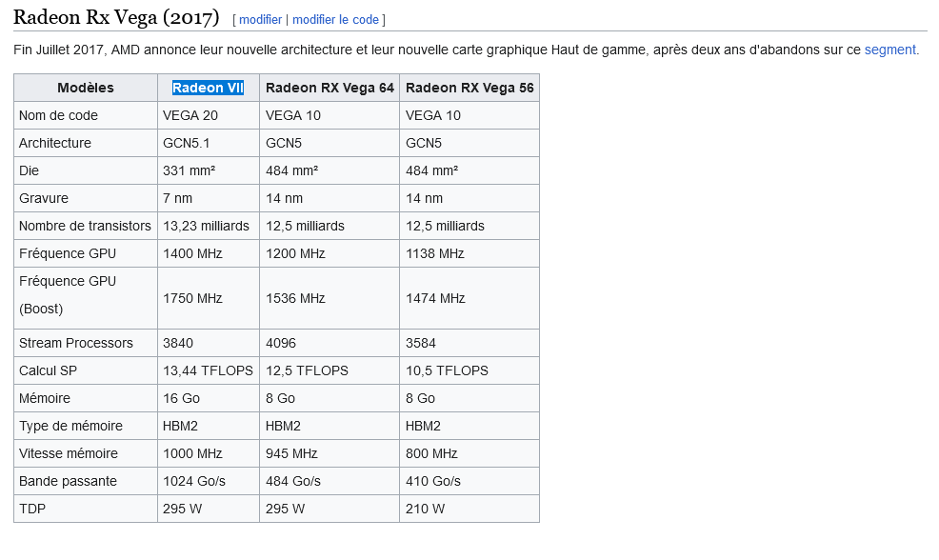
Task: Open the 'modifier le code' link
Action: [x=335, y=20]
